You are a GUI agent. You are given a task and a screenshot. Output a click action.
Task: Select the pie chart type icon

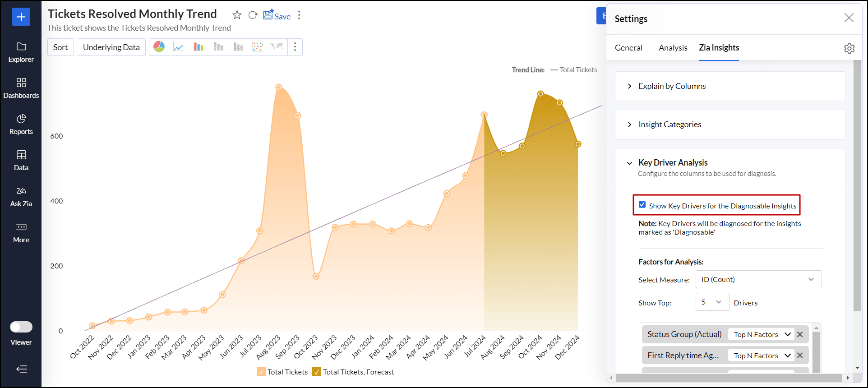[x=159, y=47]
